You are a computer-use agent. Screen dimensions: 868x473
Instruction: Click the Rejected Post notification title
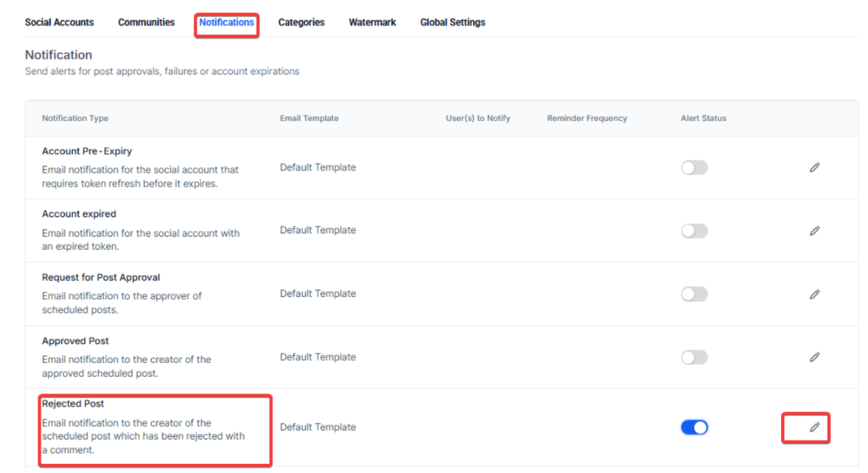(x=73, y=403)
